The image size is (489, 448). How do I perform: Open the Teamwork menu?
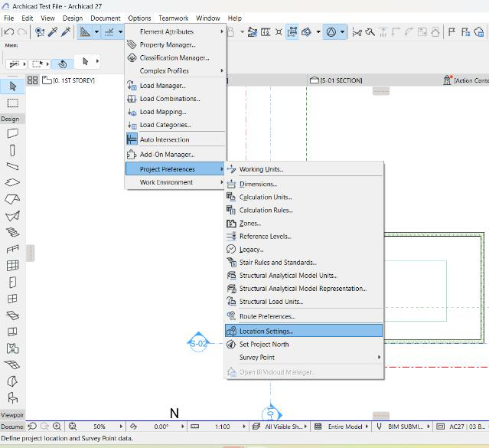[x=174, y=18]
